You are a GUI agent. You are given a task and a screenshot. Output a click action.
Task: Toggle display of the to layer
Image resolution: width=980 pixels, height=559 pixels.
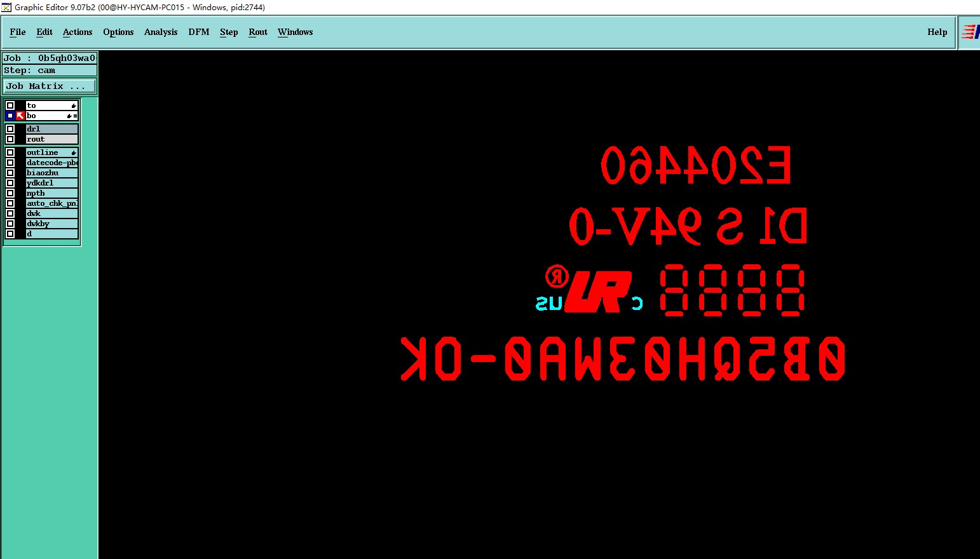[x=10, y=105]
